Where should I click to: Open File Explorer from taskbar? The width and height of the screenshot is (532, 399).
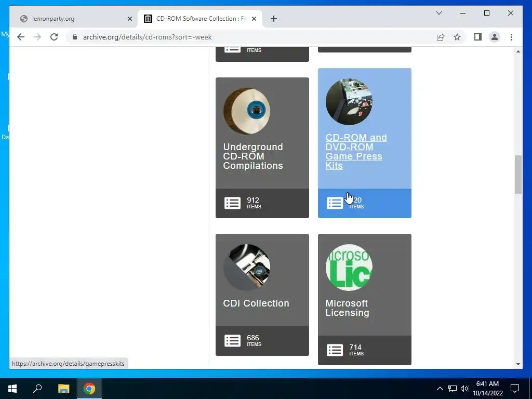[x=63, y=389]
